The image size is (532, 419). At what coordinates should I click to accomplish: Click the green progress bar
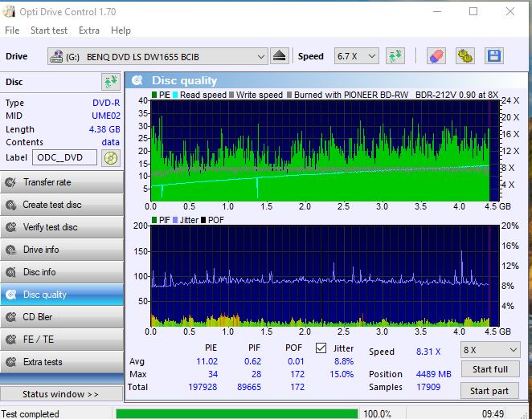(x=236, y=414)
